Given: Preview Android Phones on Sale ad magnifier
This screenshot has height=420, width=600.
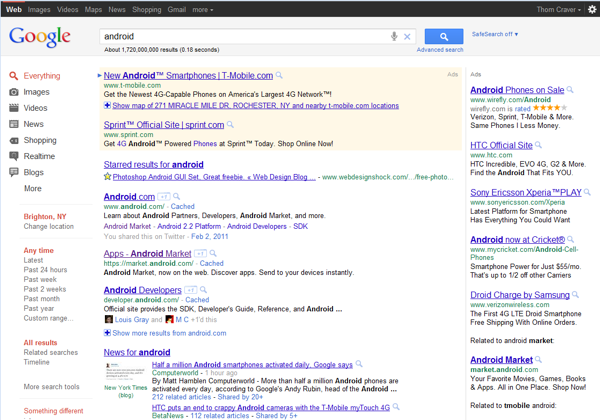Looking at the screenshot, I should pyautogui.click(x=570, y=90).
